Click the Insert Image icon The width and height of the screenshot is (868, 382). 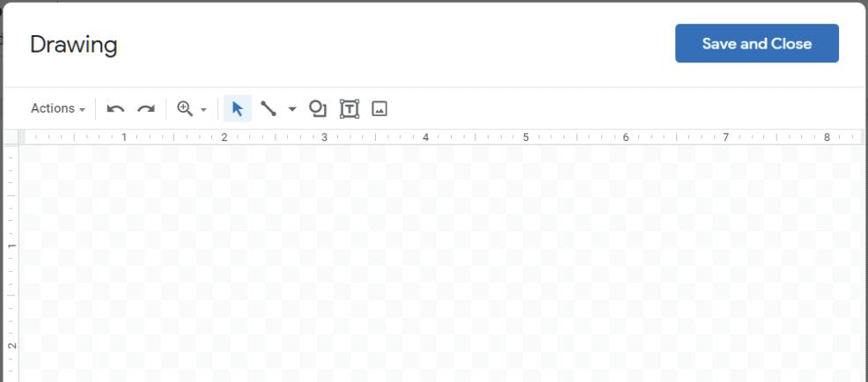click(x=379, y=108)
